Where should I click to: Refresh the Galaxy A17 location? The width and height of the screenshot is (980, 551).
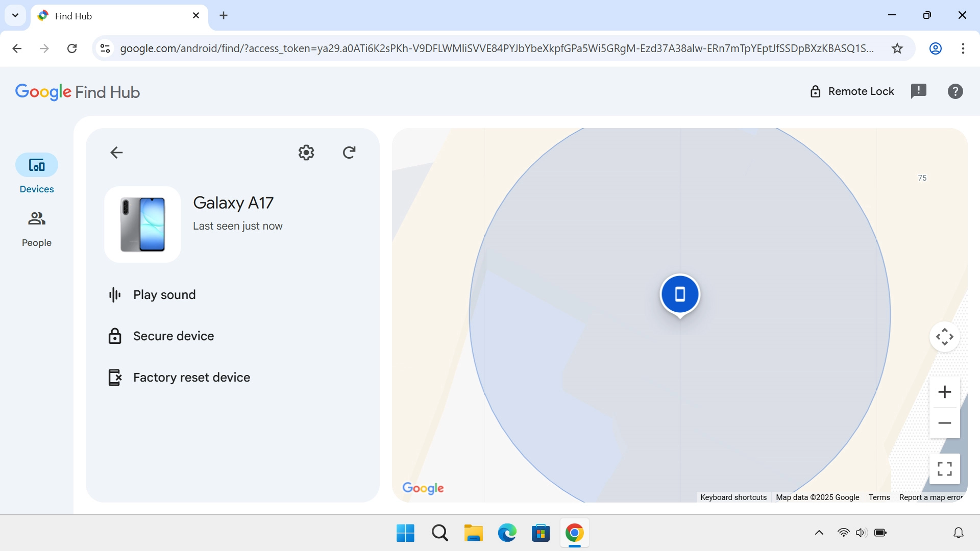[349, 152]
